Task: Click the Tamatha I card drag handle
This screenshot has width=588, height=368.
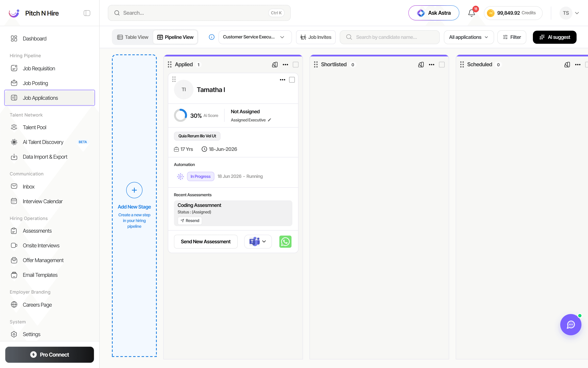Action: pos(174,79)
